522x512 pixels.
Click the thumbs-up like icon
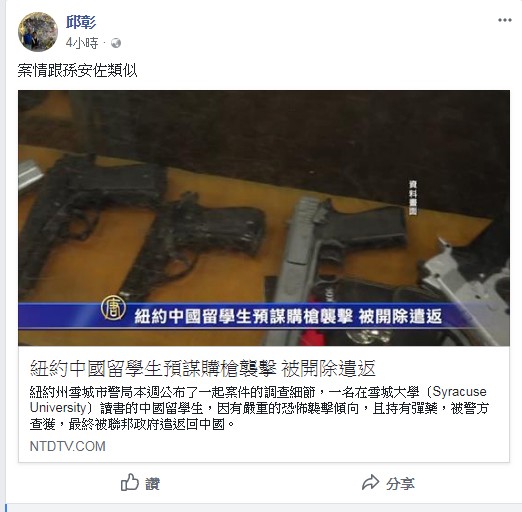129,482
